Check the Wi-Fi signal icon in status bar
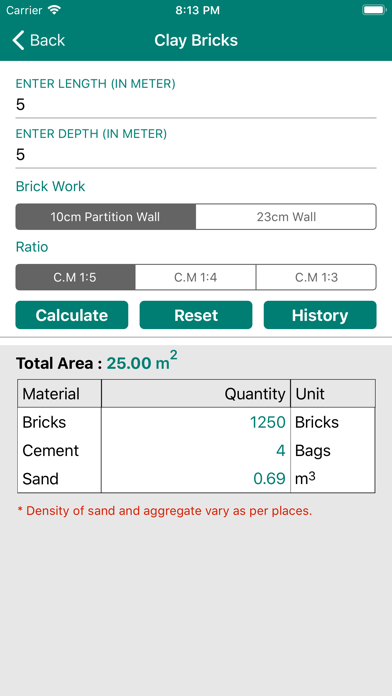 pos(55,10)
